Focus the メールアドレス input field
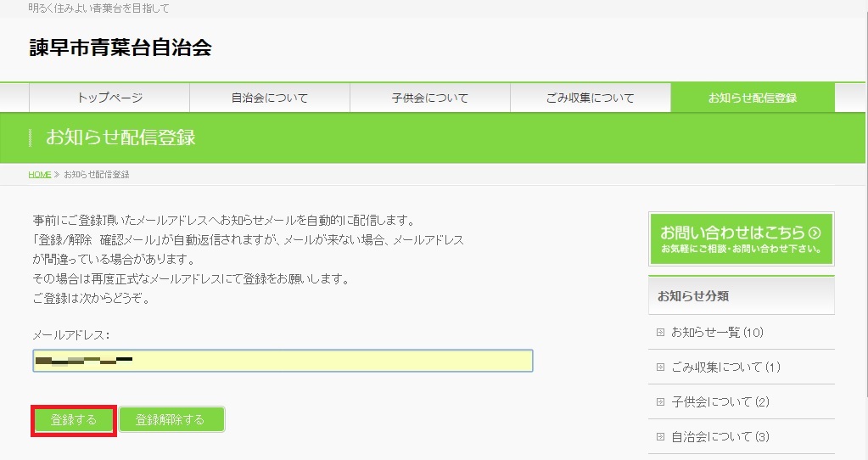Screen dimensions: 868x460 click(x=283, y=361)
